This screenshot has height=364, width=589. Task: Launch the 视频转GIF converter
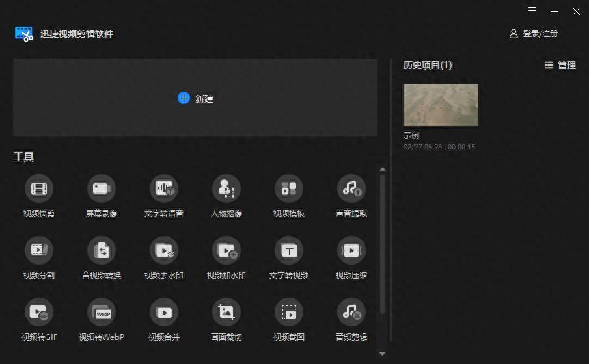coord(39,313)
